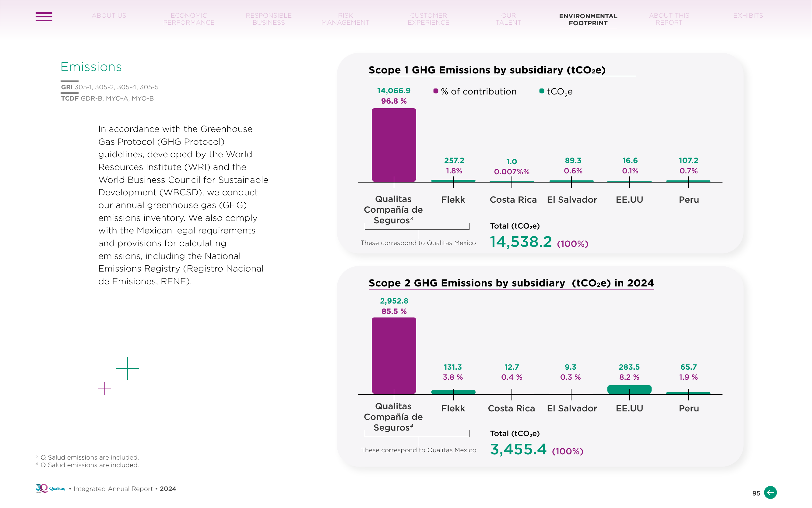Viewport: 812px width, 508px height.
Task: Open About This Report section
Action: (x=669, y=19)
